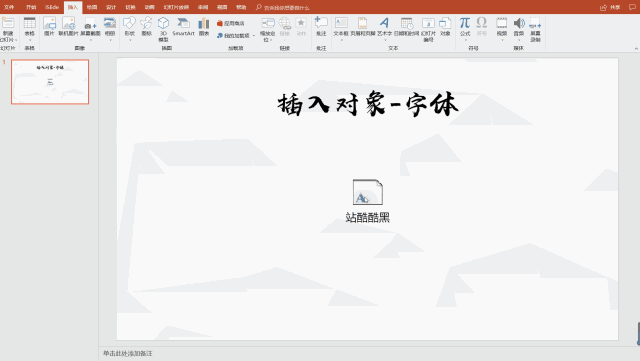Insert a 3D Model (3D模型)
The width and height of the screenshot is (640, 361).
[163, 29]
